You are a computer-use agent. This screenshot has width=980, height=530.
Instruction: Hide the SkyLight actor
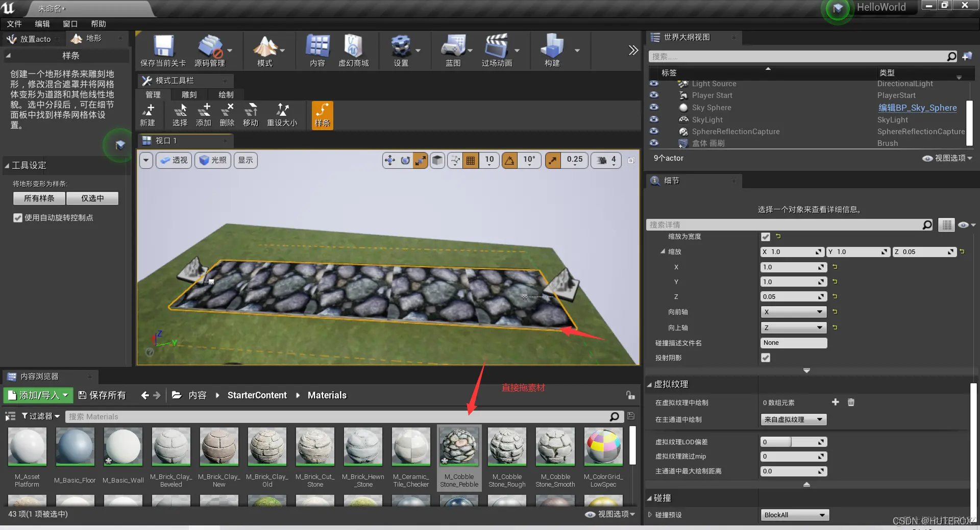(x=654, y=119)
